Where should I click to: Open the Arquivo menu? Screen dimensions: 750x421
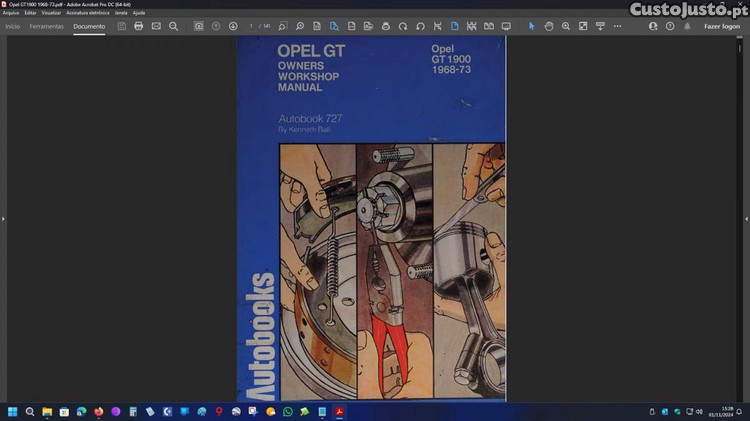[11, 13]
